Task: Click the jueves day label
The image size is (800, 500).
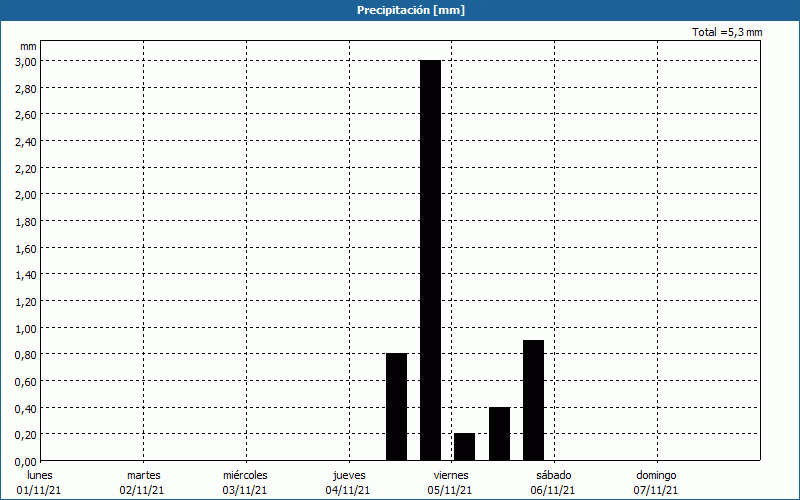Action: pos(349,475)
